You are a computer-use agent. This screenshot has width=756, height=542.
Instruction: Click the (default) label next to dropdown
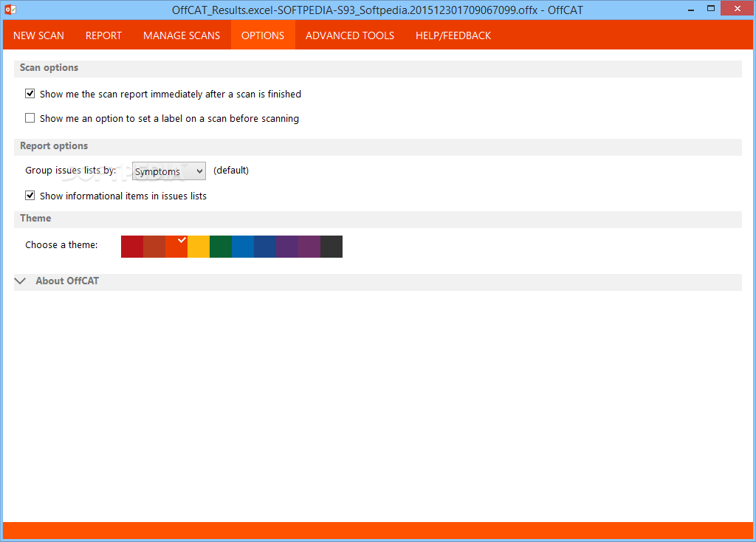point(231,171)
